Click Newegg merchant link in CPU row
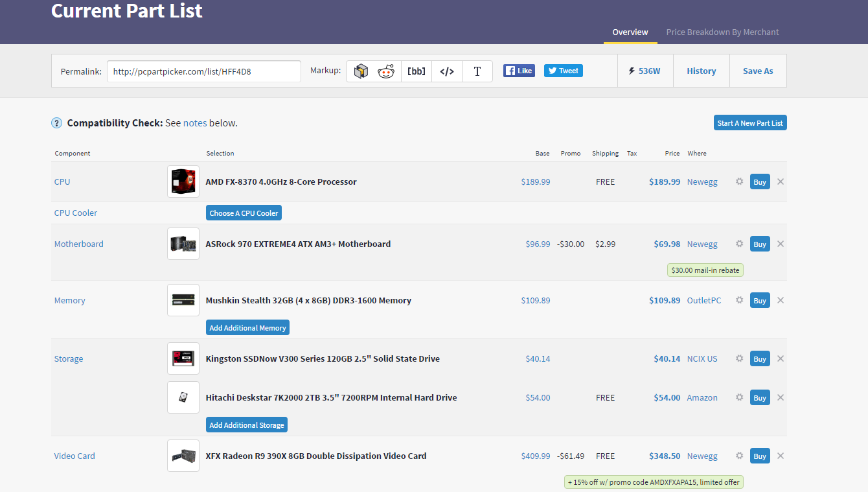This screenshot has width=868, height=492. pos(702,182)
